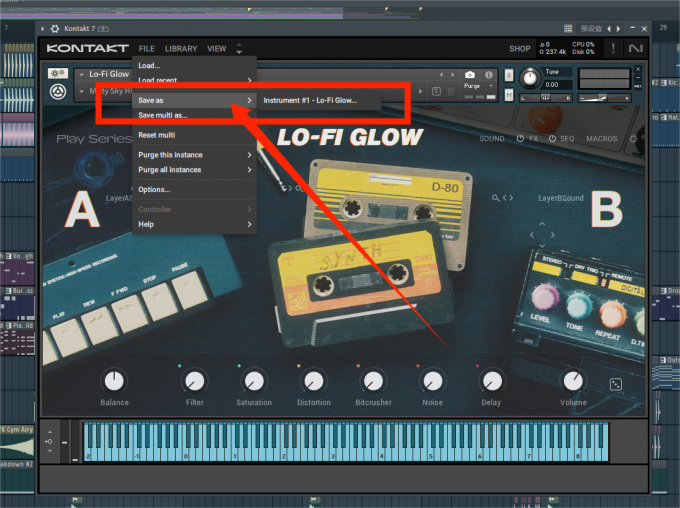Viewport: 680px width, 508px height.
Task: Select Reset multi
Action: tap(194, 135)
